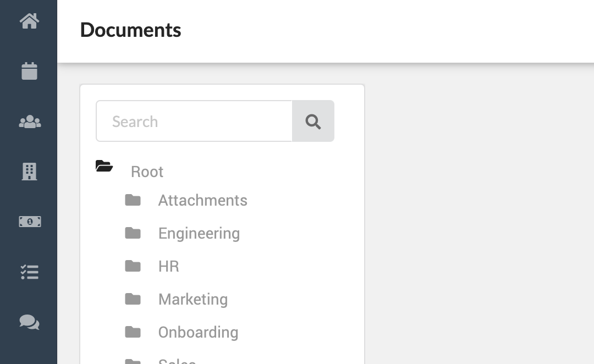The width and height of the screenshot is (594, 364).
Task: Open the Home icon in sidebar
Action: pos(29,21)
